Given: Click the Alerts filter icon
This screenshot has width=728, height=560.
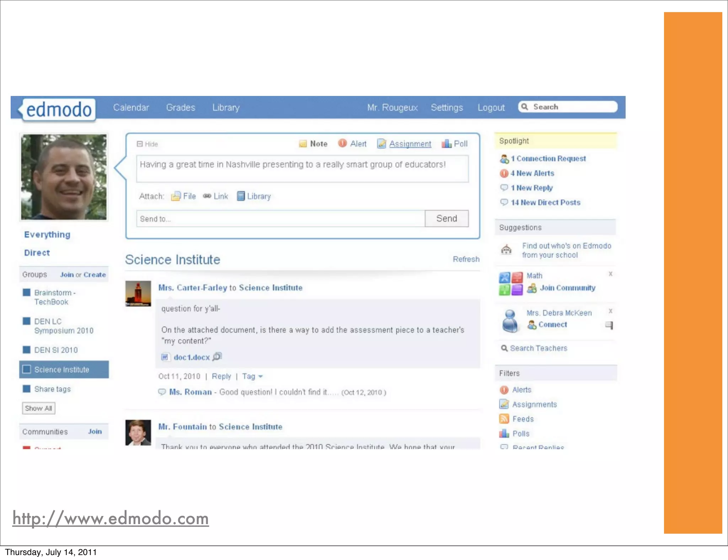Looking at the screenshot, I should (504, 390).
